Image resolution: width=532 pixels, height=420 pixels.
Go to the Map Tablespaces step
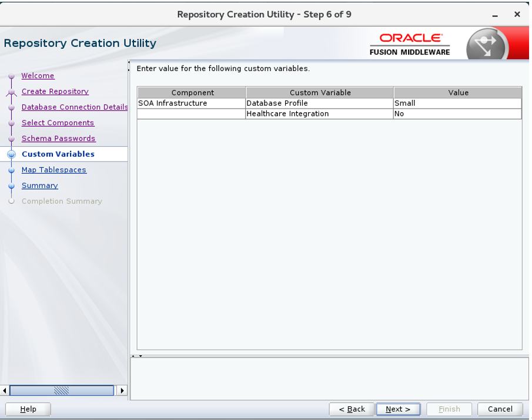tap(54, 170)
